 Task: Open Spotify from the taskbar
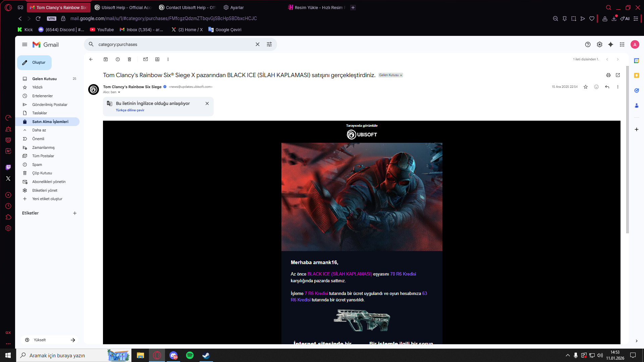point(190,355)
